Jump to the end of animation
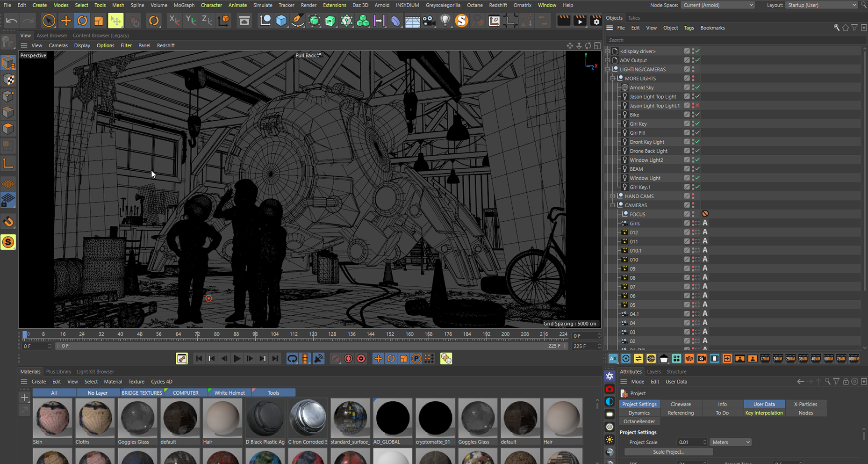868x464 pixels. tap(275, 359)
